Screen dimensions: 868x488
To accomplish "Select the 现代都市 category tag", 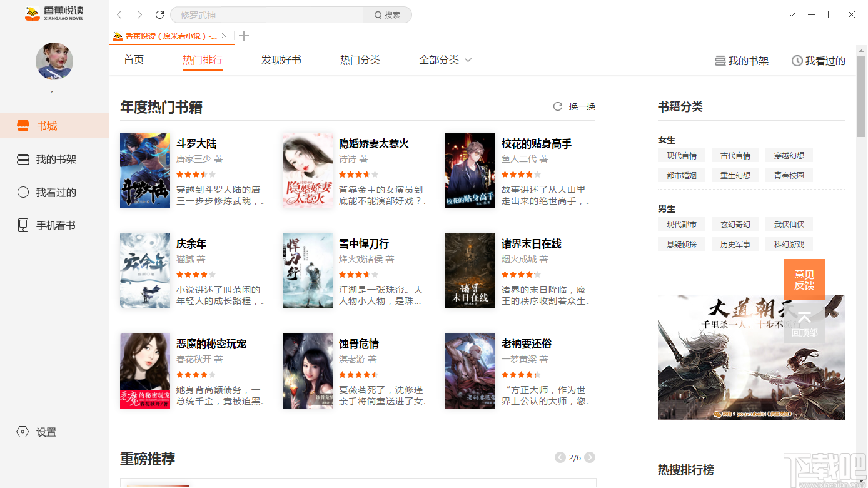I will (682, 225).
